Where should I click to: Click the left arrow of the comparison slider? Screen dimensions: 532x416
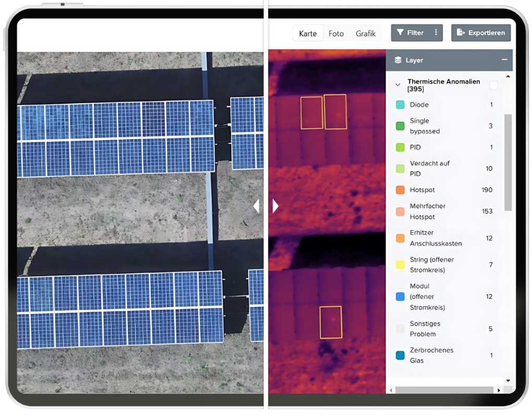pos(256,206)
